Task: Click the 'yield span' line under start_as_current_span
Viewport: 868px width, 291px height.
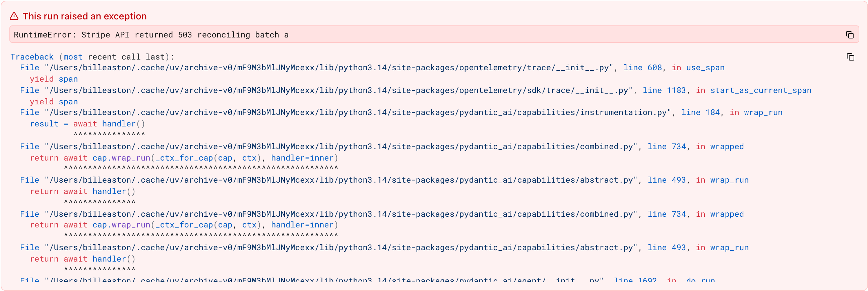Action: click(x=54, y=102)
